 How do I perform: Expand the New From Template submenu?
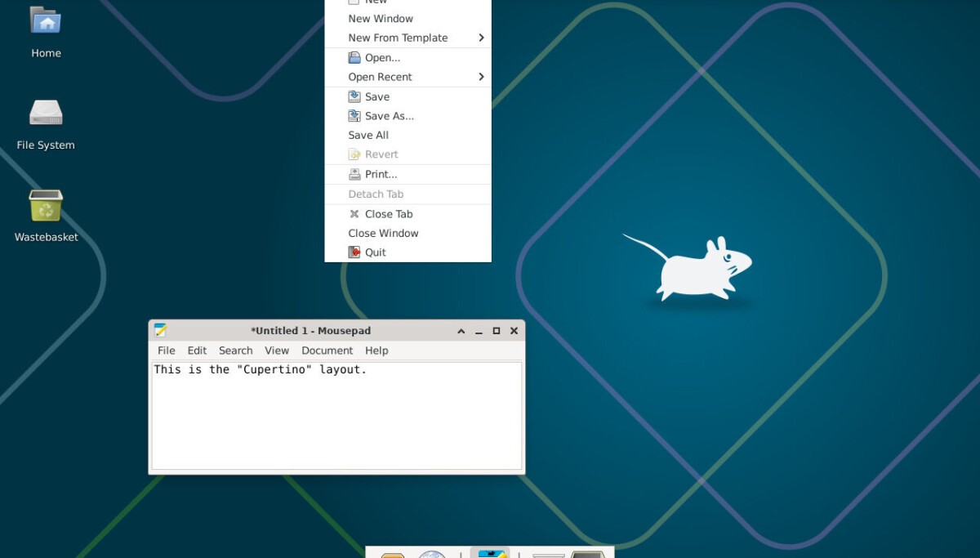(x=408, y=38)
